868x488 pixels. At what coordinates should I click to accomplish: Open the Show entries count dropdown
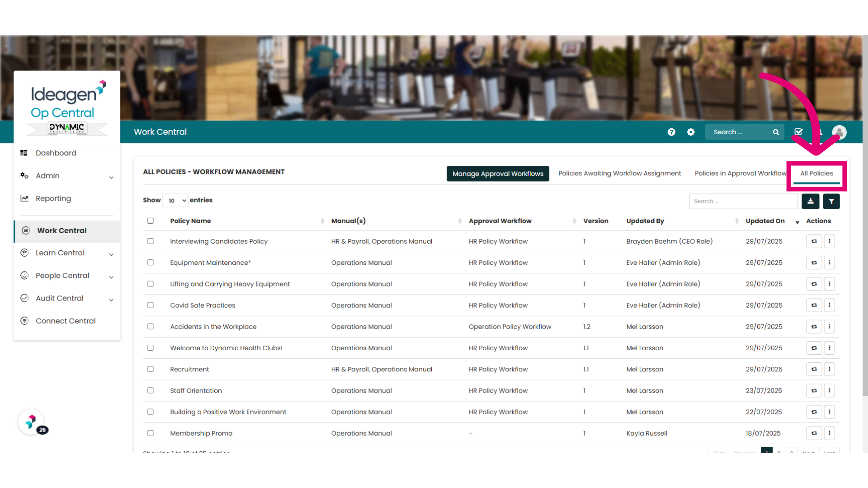point(175,201)
